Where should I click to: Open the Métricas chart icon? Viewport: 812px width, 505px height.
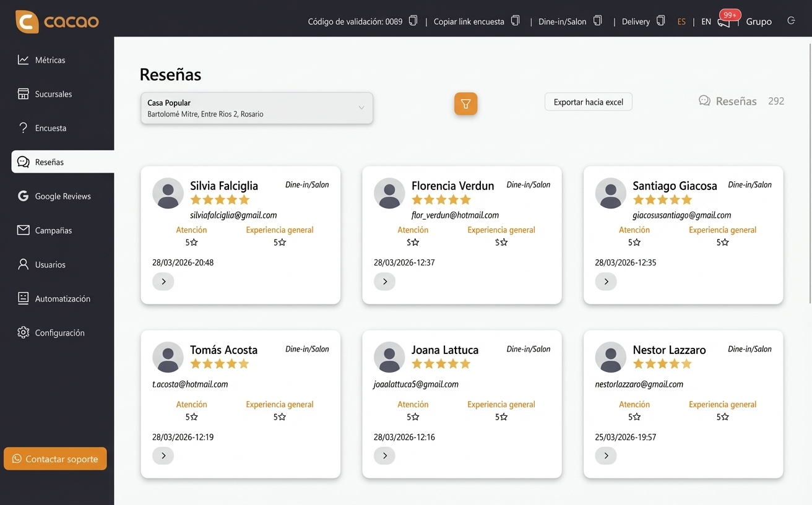[x=23, y=59]
